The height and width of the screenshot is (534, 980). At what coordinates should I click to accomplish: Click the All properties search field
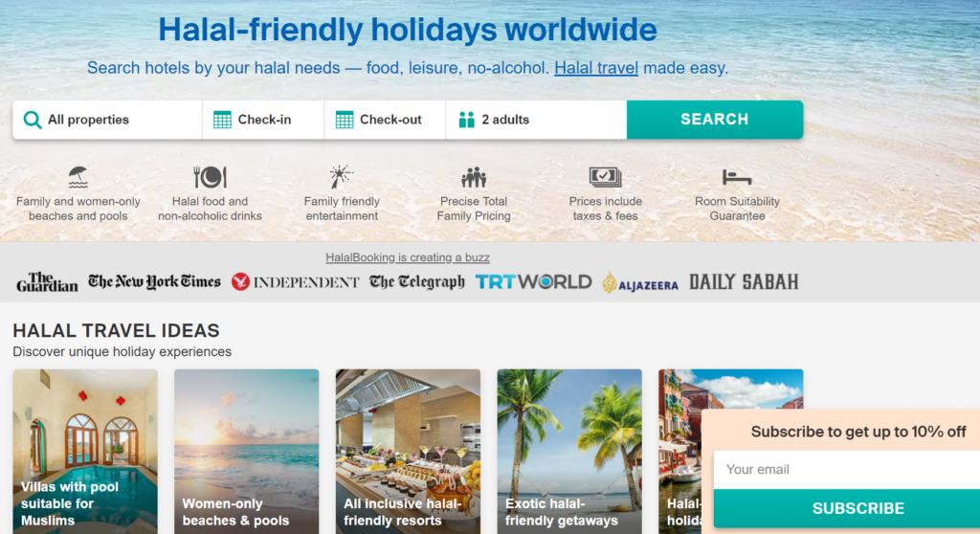[107, 120]
